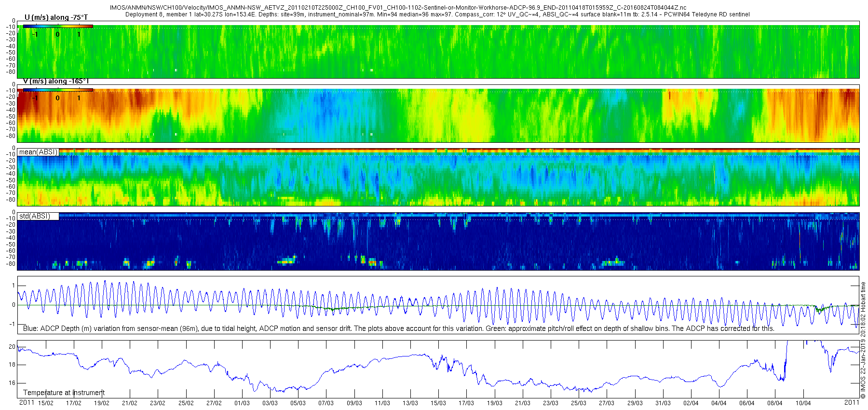Click the U velocity colorbar at top
The width and height of the screenshot is (868, 410).
[58, 26]
